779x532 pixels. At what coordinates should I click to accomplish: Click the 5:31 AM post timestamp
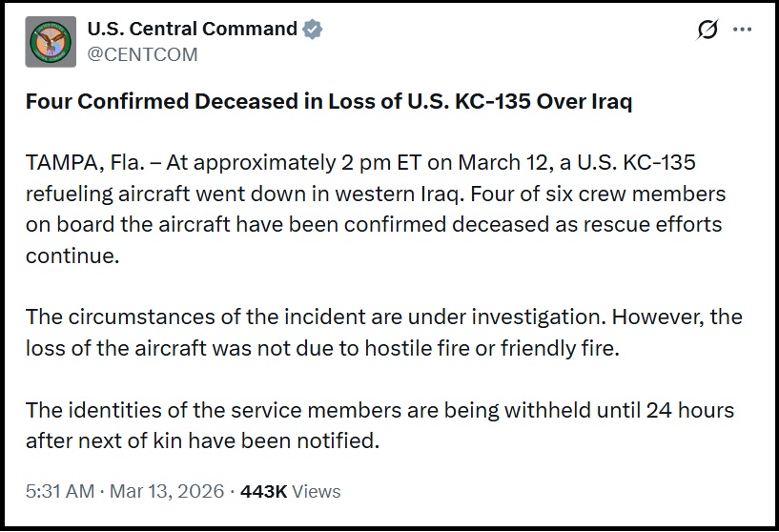59,492
